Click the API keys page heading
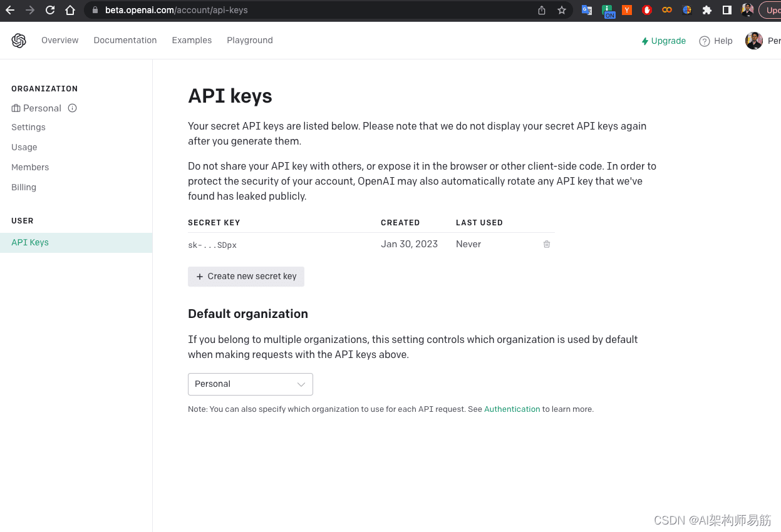 pyautogui.click(x=230, y=96)
